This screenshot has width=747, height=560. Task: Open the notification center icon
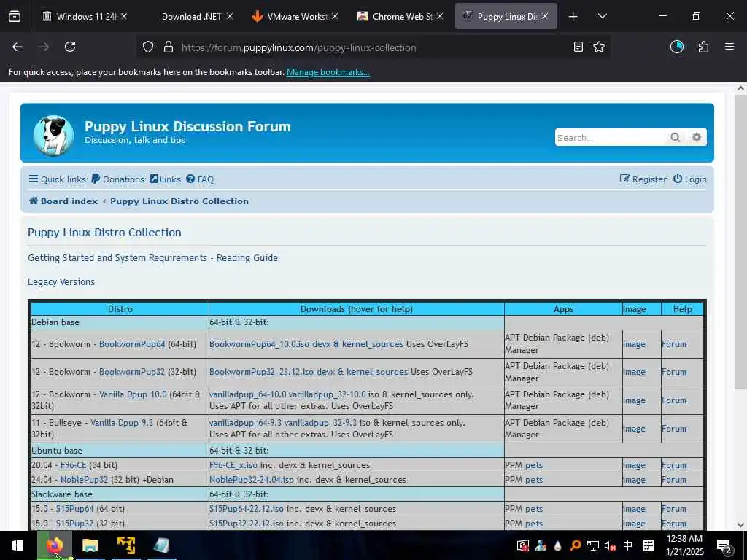pos(724,546)
